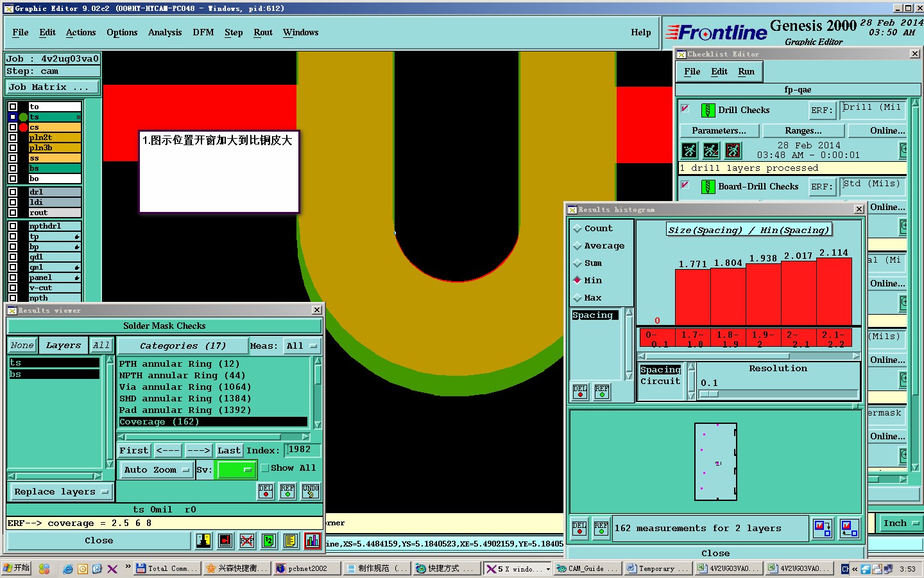
Task: Open Categories (17) selector
Action: click(x=183, y=346)
